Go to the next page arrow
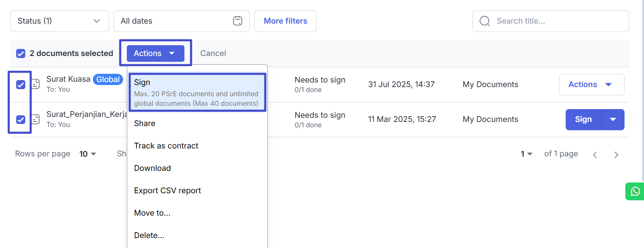Screen dimensions: 644x248 (x=616, y=155)
